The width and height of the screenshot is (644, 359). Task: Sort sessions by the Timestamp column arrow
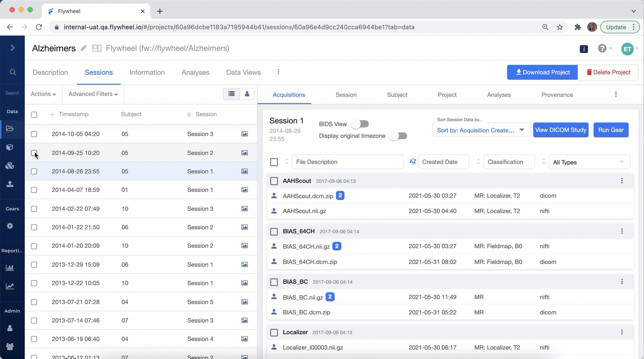tap(52, 114)
